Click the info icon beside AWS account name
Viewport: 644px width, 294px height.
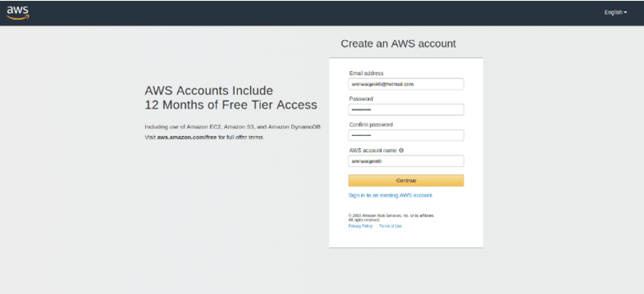401,150
